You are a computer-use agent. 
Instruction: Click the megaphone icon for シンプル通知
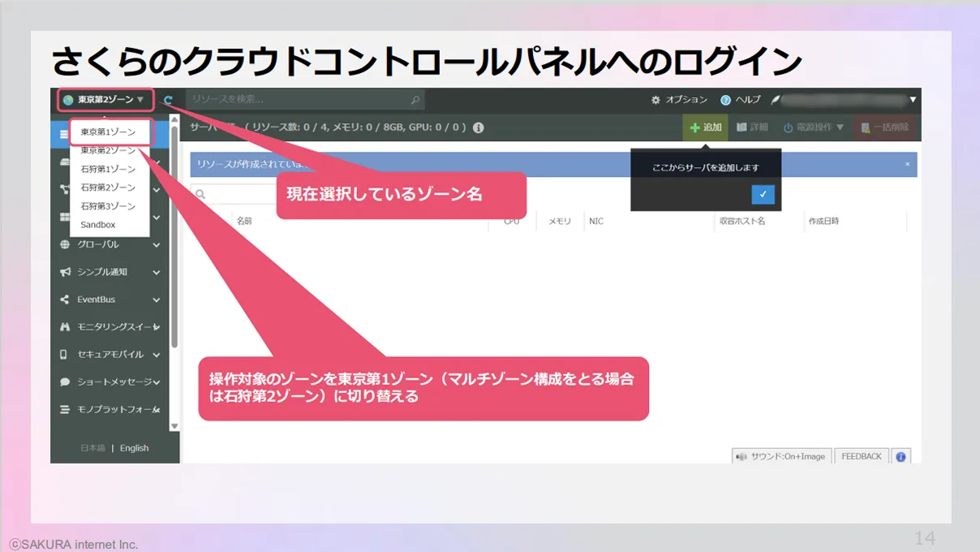point(65,272)
